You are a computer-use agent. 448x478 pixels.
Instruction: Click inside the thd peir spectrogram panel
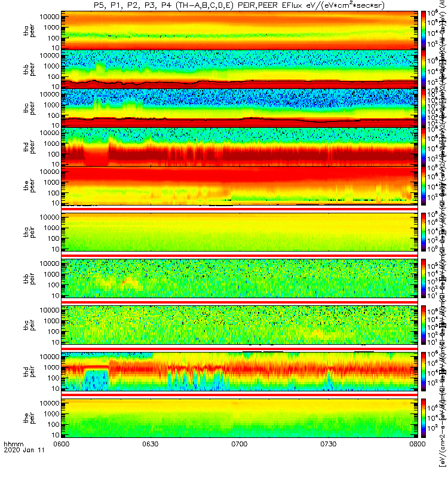pyautogui.click(x=240, y=371)
